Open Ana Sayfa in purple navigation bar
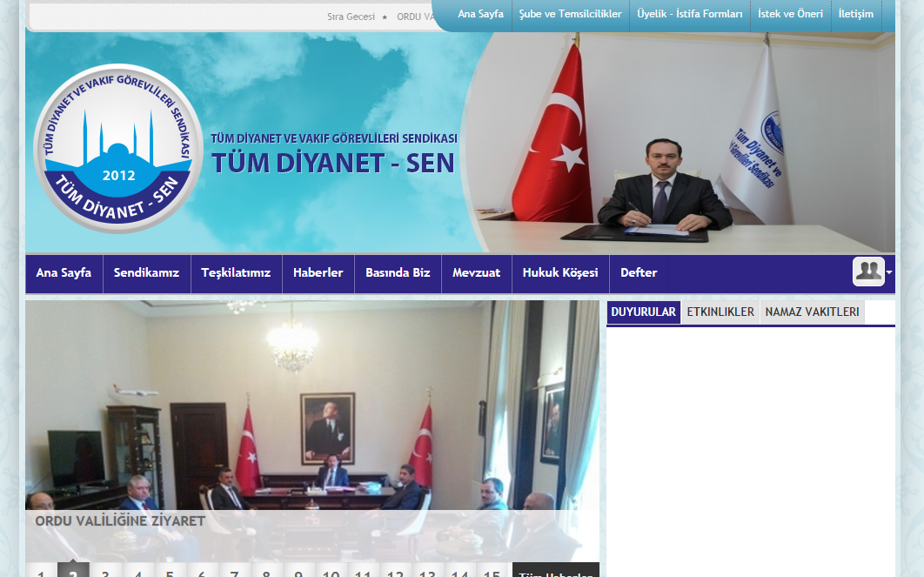The width and height of the screenshot is (924, 577). tap(64, 272)
